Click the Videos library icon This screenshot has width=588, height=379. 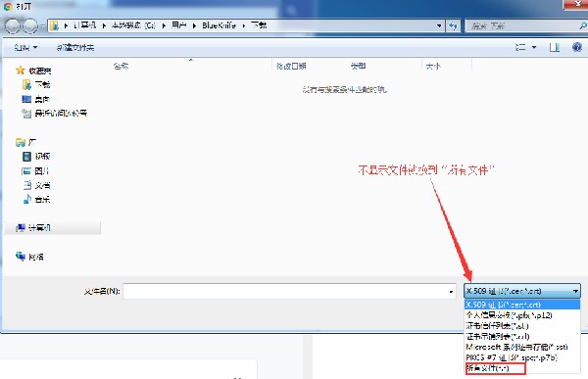[x=27, y=157]
